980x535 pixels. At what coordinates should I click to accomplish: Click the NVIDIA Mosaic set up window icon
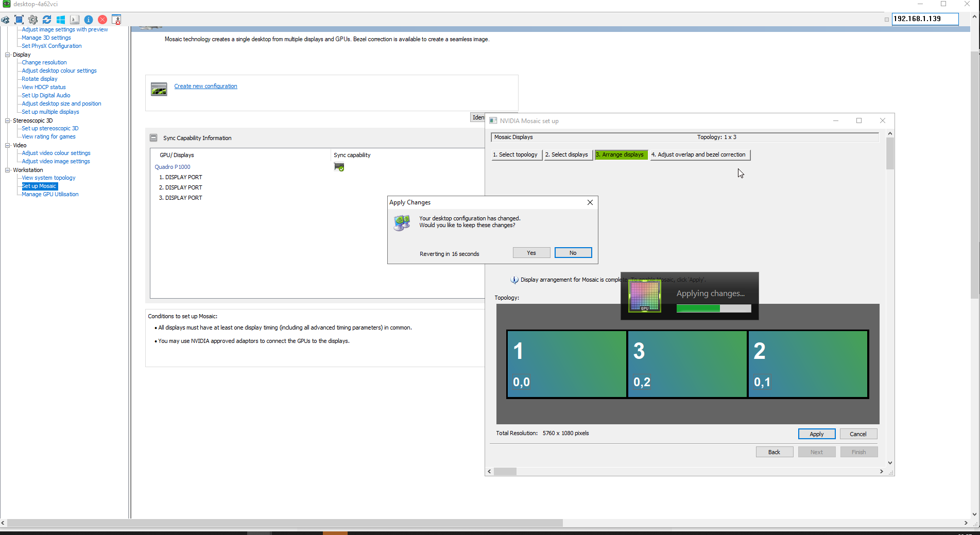click(x=493, y=120)
